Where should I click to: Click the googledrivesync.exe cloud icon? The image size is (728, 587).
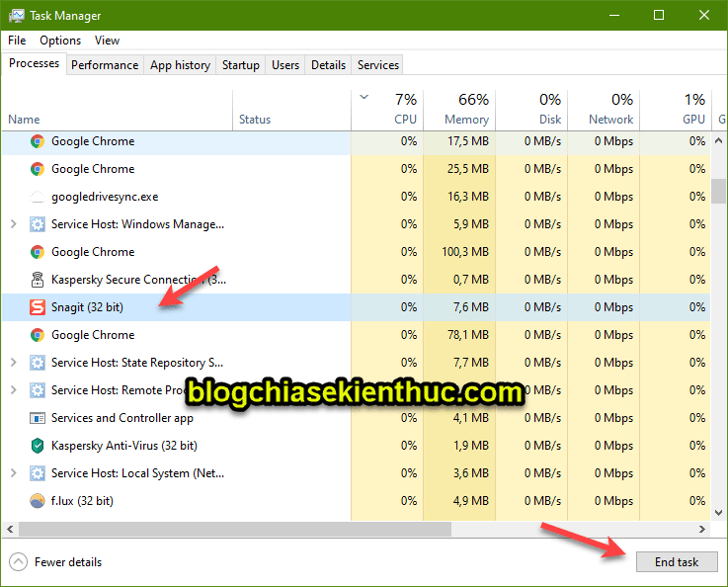[38, 197]
